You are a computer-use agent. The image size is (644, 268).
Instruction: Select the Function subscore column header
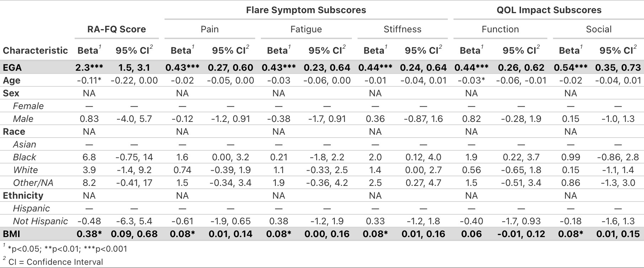tap(500, 29)
